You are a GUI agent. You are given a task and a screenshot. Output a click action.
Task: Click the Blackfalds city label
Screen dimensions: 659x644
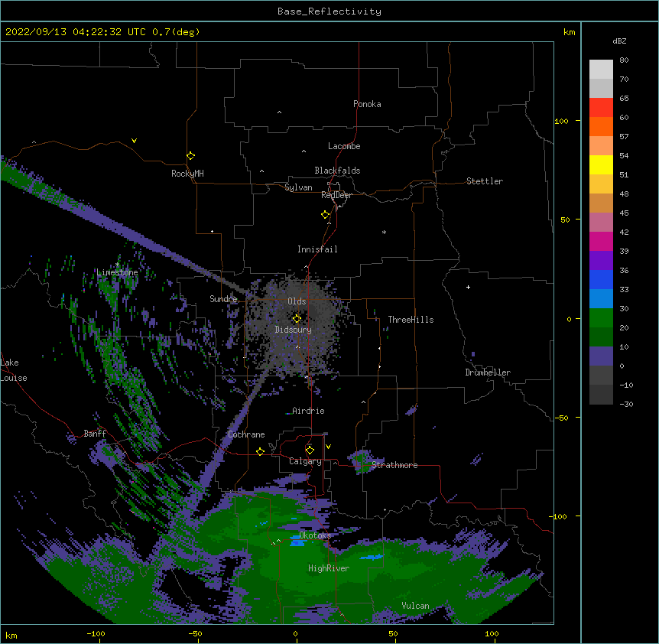click(x=337, y=171)
